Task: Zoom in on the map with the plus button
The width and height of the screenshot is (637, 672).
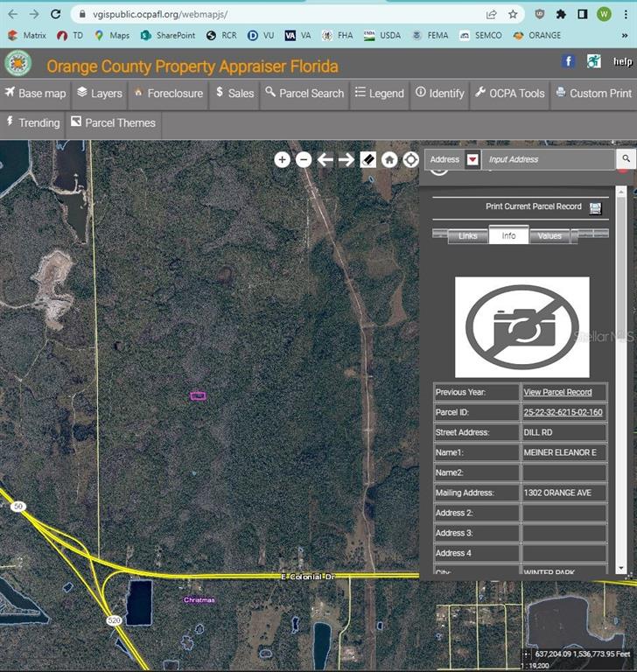Action: coord(282,159)
